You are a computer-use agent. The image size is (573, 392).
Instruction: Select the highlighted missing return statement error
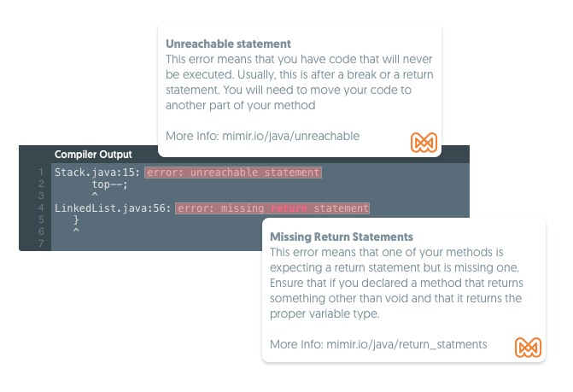(x=272, y=208)
